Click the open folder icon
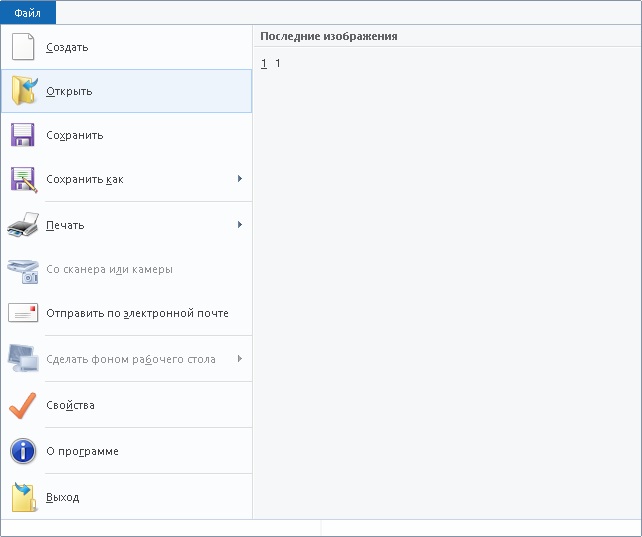 coord(23,91)
